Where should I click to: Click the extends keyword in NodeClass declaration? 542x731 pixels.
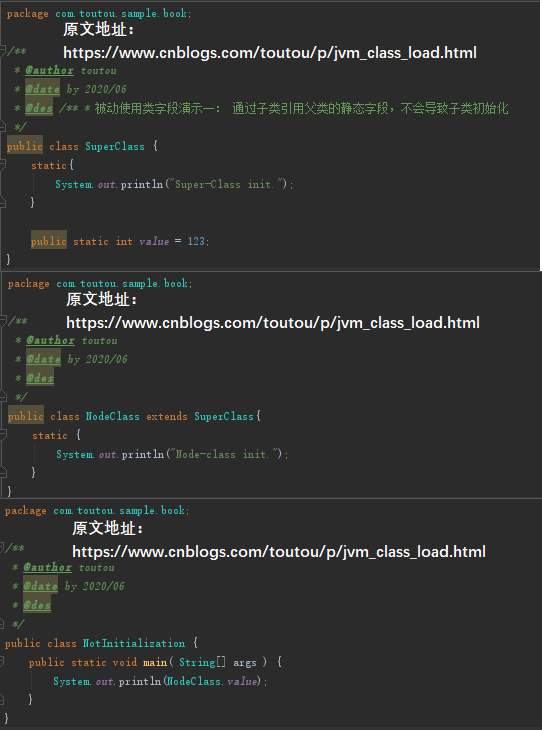[167, 416]
